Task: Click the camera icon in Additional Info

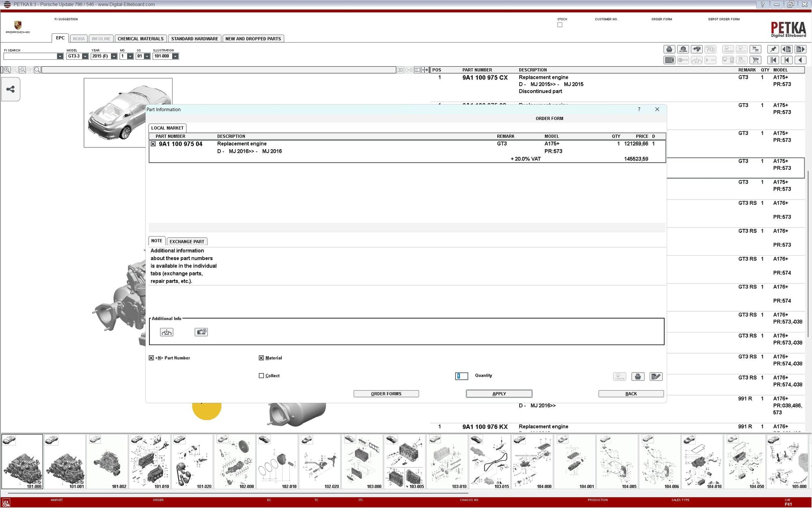Action: [x=201, y=332]
